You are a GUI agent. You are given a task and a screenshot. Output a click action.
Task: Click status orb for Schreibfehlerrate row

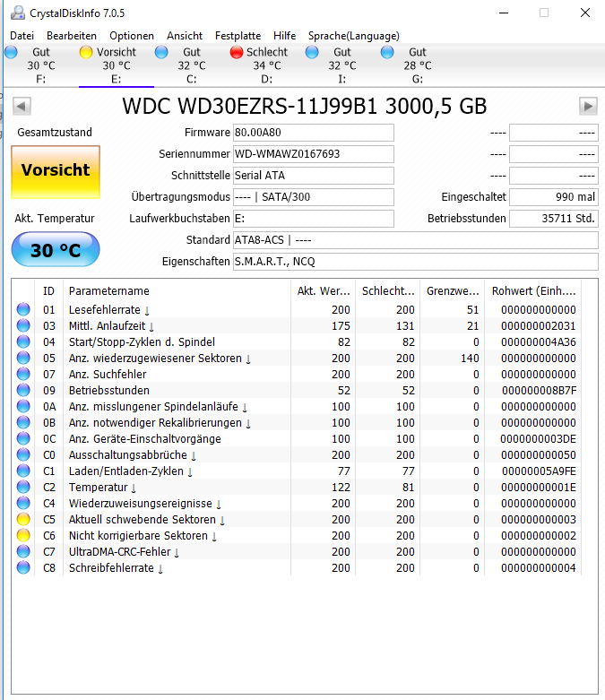pyautogui.click(x=23, y=567)
